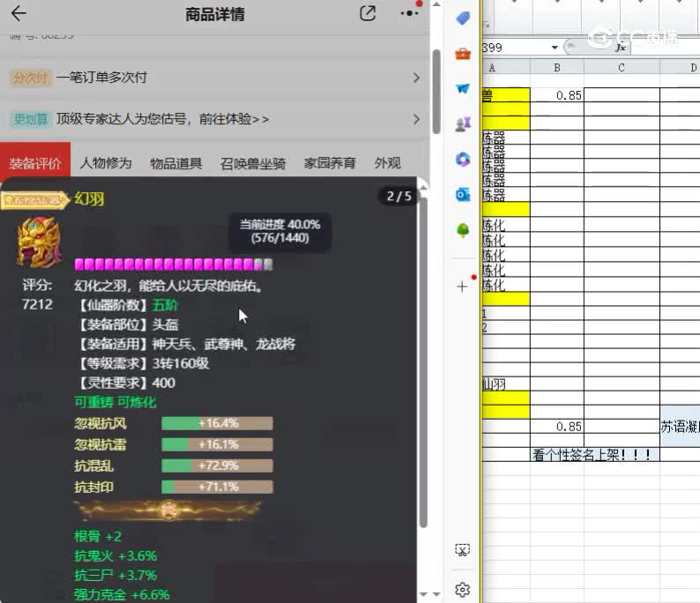This screenshot has width=700, height=603.
Task: Click the 忽视抗雷 +16.1% bar
Action: click(x=217, y=444)
